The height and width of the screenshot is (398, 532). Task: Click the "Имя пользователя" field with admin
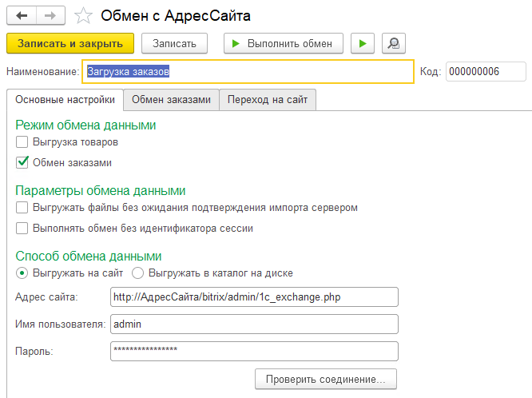tap(254, 324)
